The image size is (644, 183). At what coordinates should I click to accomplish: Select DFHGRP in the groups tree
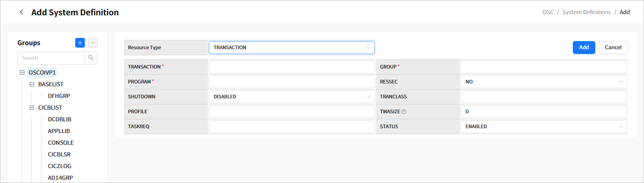click(x=59, y=96)
